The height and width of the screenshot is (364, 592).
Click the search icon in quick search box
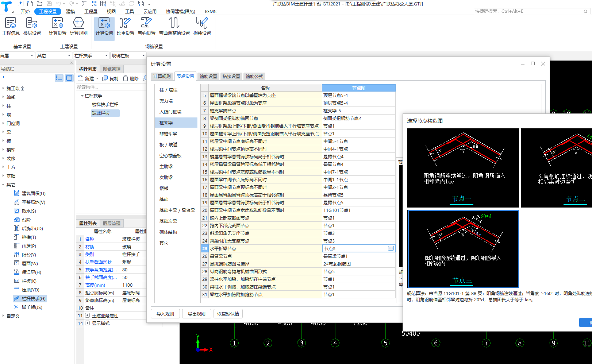pyautogui.click(x=585, y=11)
